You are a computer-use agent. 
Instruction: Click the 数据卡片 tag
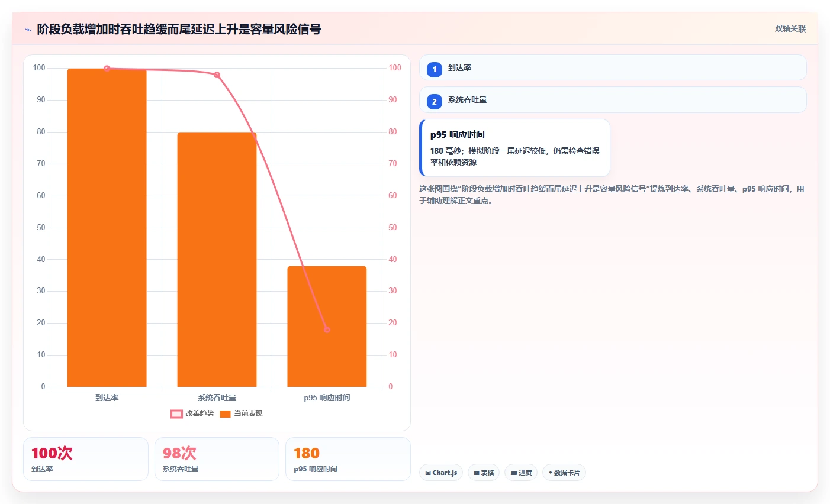click(564, 473)
